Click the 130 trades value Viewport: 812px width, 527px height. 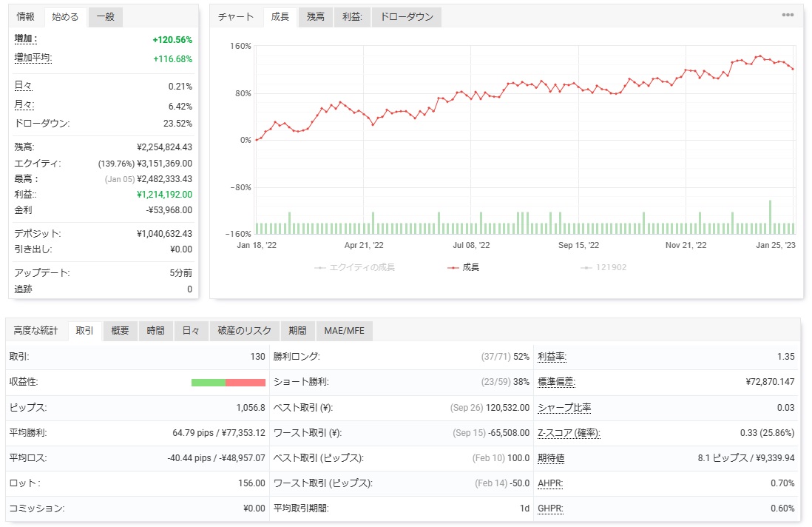pos(258,357)
